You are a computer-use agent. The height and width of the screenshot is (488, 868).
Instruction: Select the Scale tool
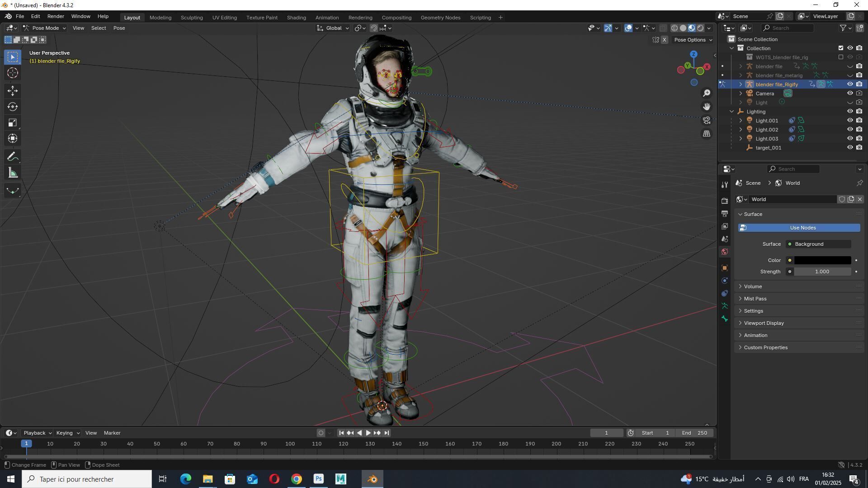click(x=13, y=122)
